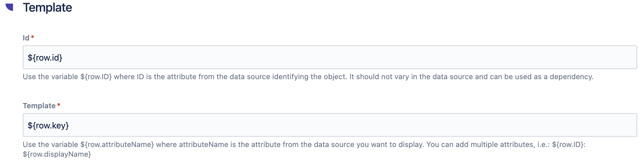Click the "${row.displayName}" example text
The width and height of the screenshot is (644, 165).
click(57, 154)
